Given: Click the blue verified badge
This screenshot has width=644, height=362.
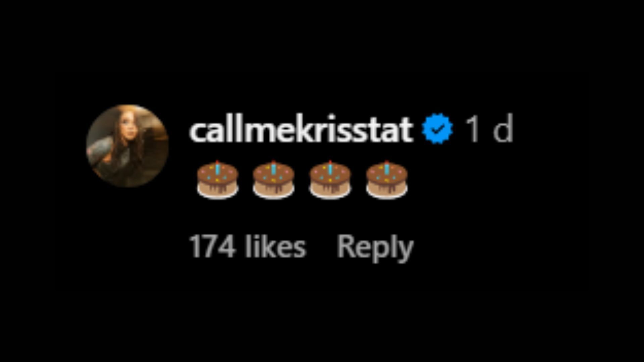Looking at the screenshot, I should tap(437, 129).
